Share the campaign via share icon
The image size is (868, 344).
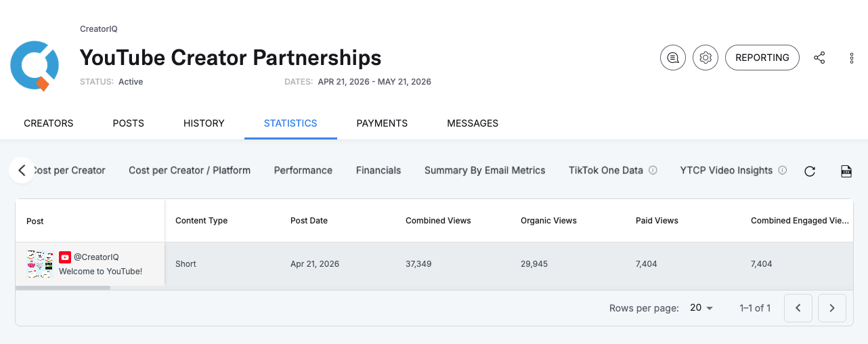click(x=819, y=58)
